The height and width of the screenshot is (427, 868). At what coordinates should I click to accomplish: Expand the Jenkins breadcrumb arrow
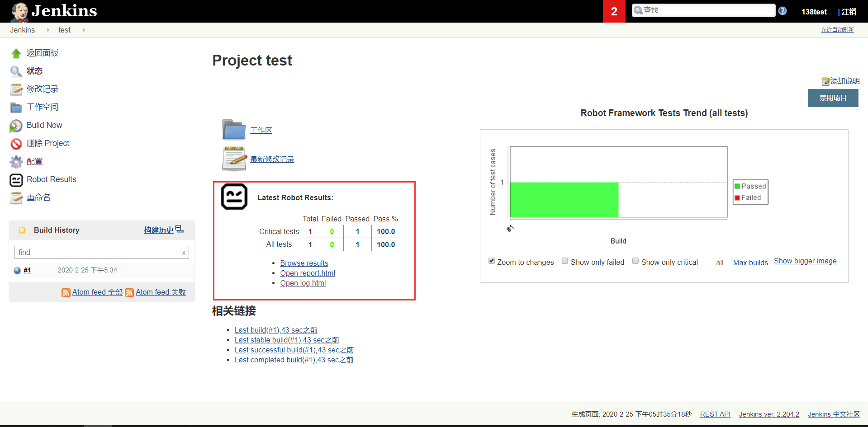(48, 30)
